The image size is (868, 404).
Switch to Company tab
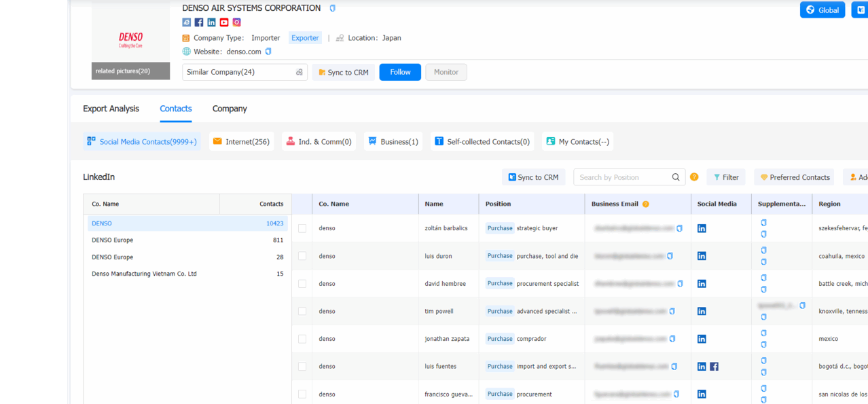click(230, 109)
